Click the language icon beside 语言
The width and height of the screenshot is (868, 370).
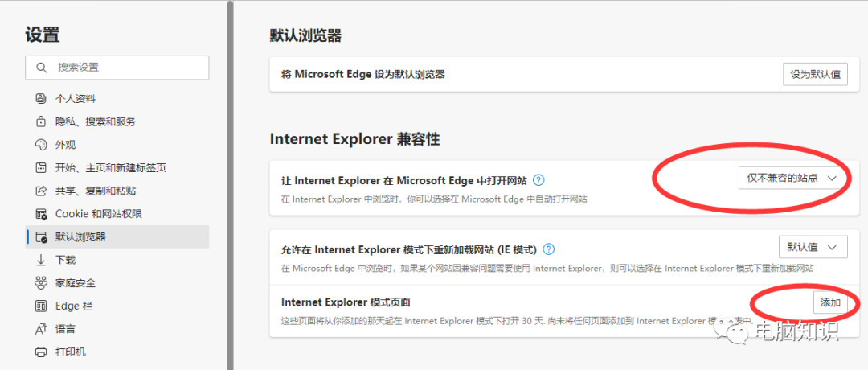click(40, 329)
